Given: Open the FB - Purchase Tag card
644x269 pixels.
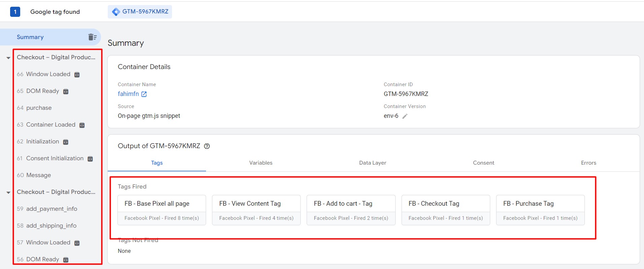Looking at the screenshot, I should tap(540, 210).
